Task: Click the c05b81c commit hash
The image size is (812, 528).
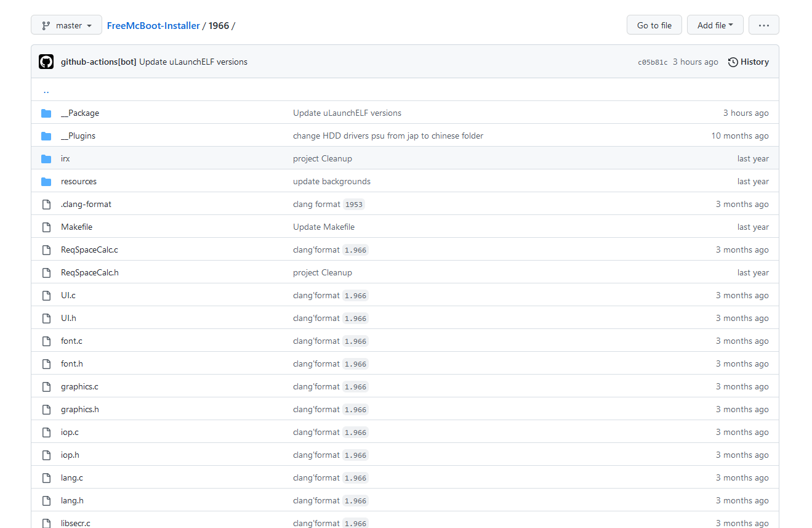Action: pos(653,62)
